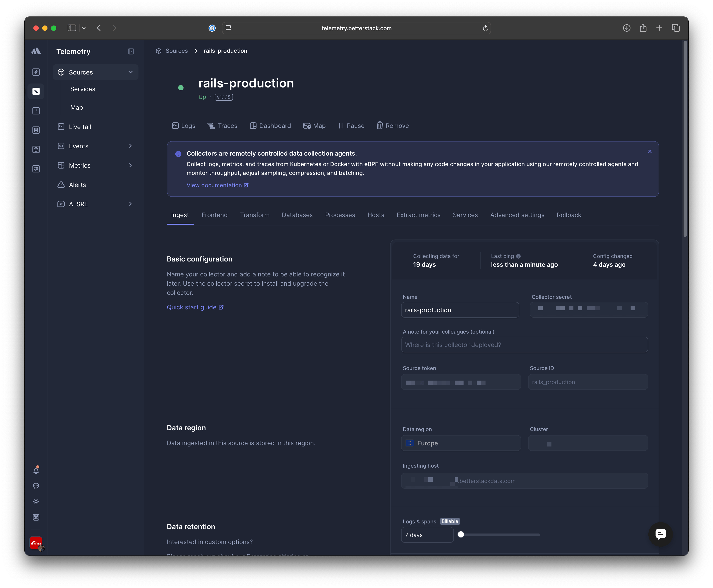The width and height of the screenshot is (713, 588).
Task: Click the Logs & spans retention slider handle
Action: (461, 534)
